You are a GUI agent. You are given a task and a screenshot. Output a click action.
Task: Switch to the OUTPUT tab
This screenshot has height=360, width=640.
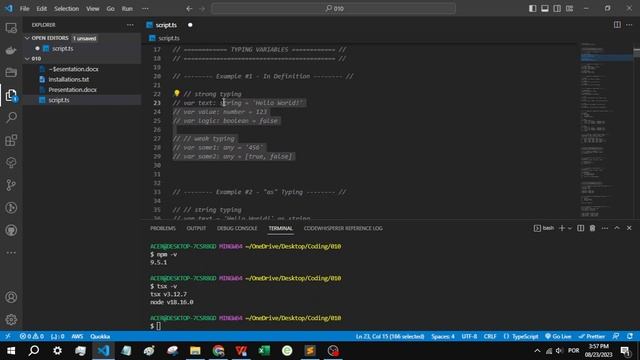(196, 228)
